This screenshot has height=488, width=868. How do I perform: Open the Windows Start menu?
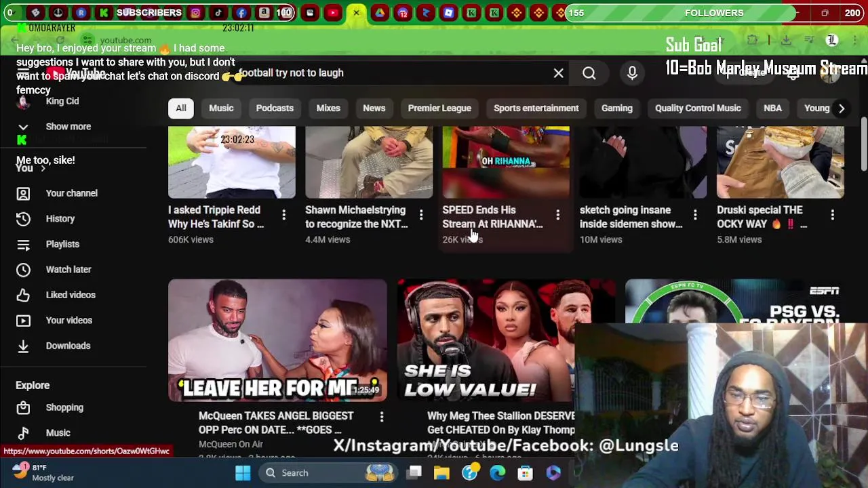pos(243,473)
